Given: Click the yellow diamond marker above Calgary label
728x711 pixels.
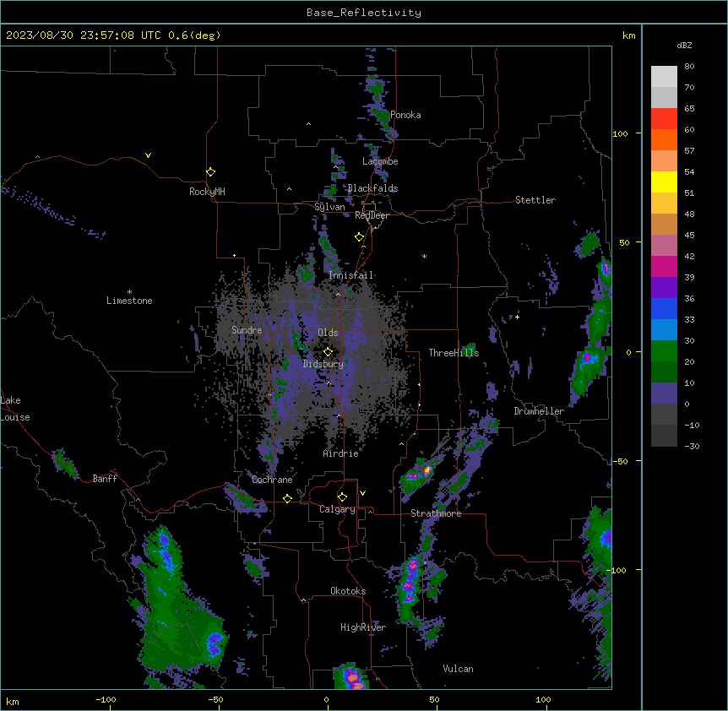Looking at the screenshot, I should coord(342,497).
